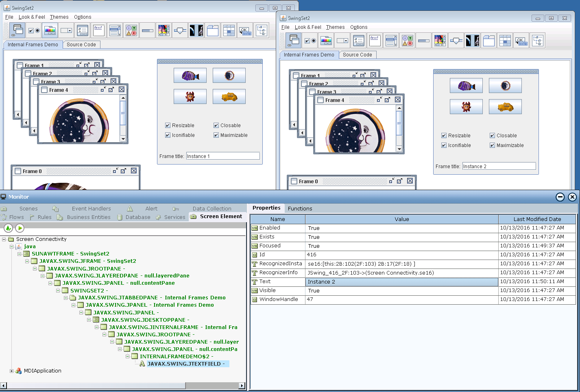
Task: Click the Frame title field containing Instance 1
Action: pyautogui.click(x=222, y=156)
